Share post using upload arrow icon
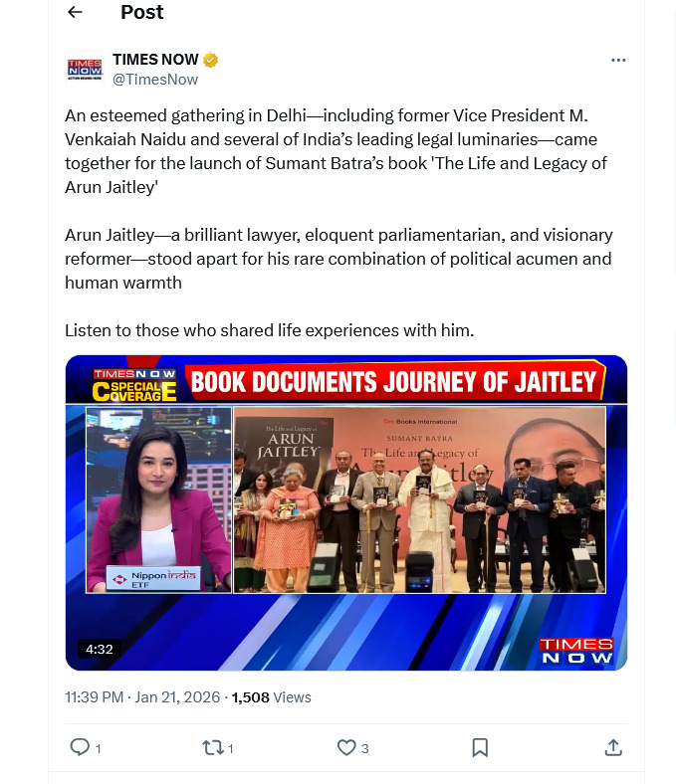This screenshot has width=676, height=784. click(x=613, y=747)
